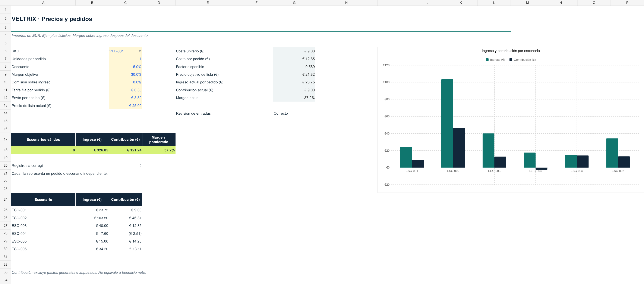Select the ESC-001 scenario cell
The image size is (644, 284).
point(43,210)
